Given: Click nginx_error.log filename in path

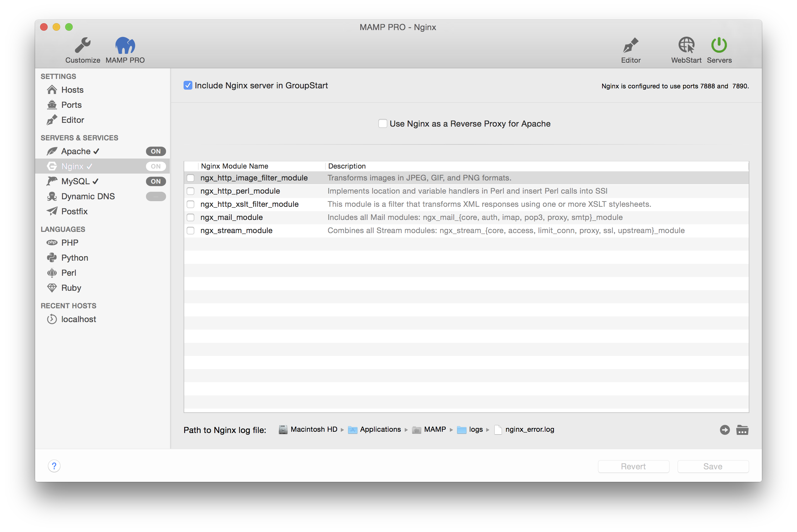Looking at the screenshot, I should pos(529,429).
